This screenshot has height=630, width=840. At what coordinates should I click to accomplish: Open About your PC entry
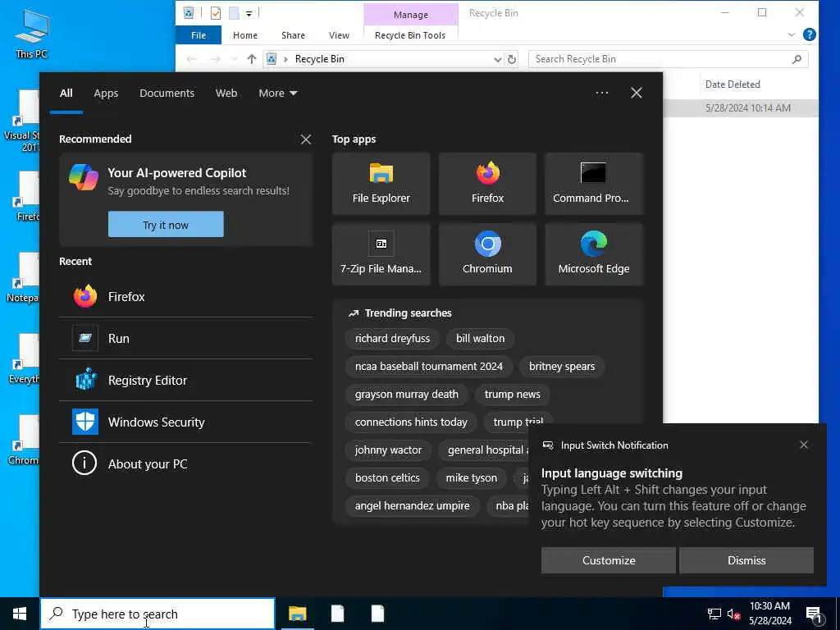click(x=186, y=464)
